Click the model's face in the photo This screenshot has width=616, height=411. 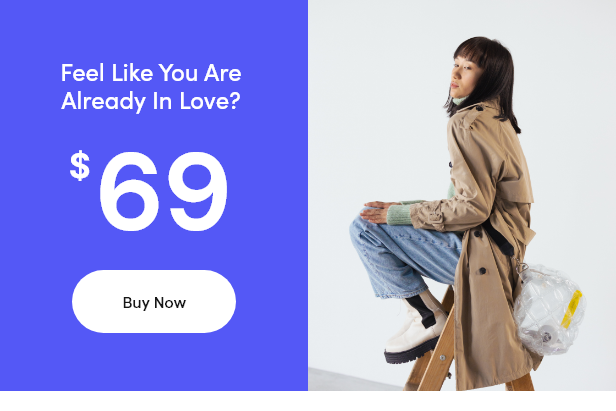tap(463, 77)
